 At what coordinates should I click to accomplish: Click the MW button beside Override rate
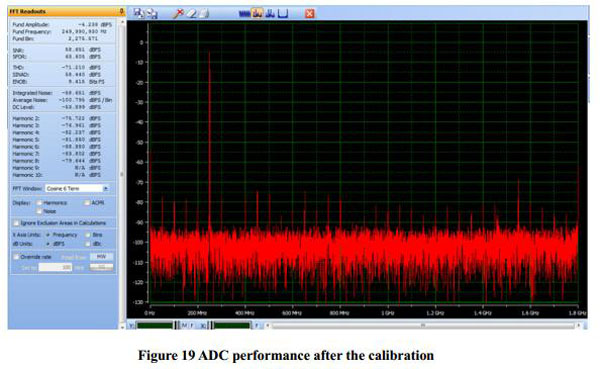pos(101,257)
